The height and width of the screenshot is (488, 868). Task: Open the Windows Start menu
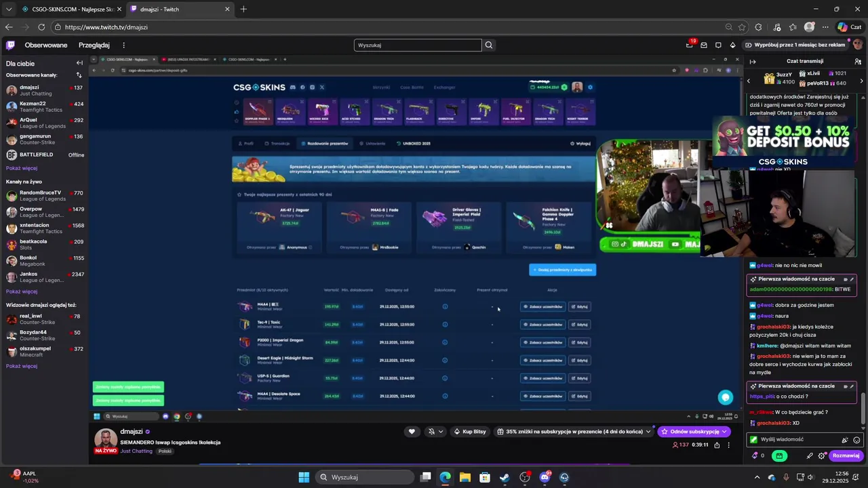coord(304,477)
